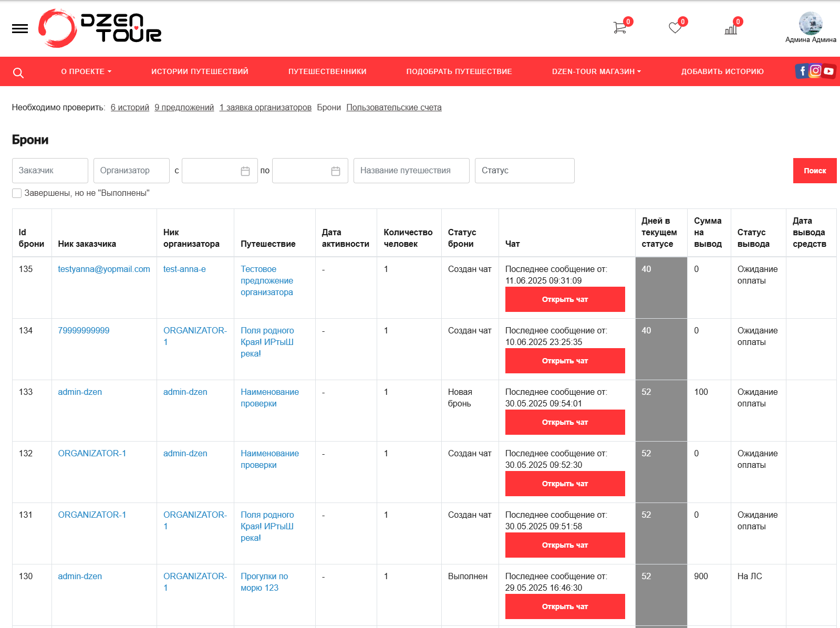The image size is (840, 628).
Task: Toggle Завершены, но не "Выполнены" checkbox
Action: point(17,193)
